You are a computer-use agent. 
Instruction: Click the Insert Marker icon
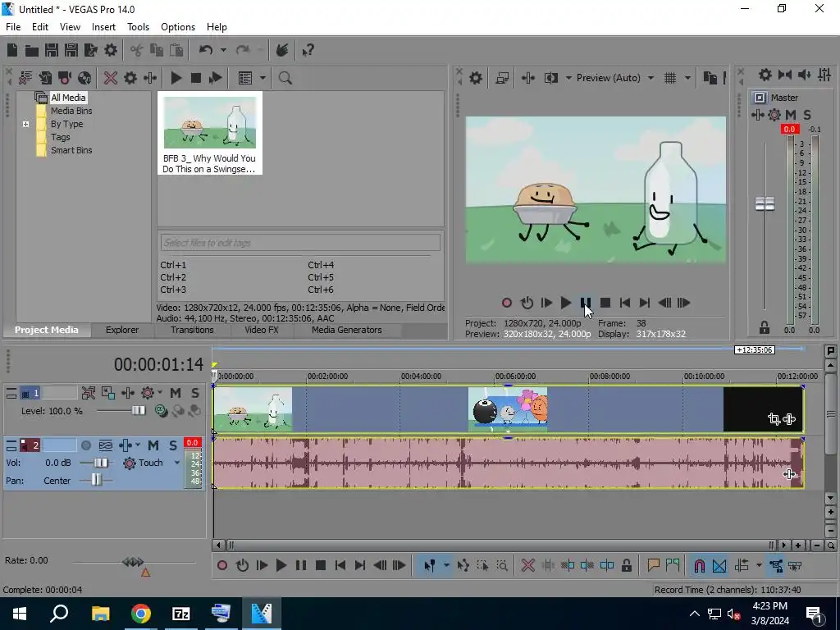(653, 565)
